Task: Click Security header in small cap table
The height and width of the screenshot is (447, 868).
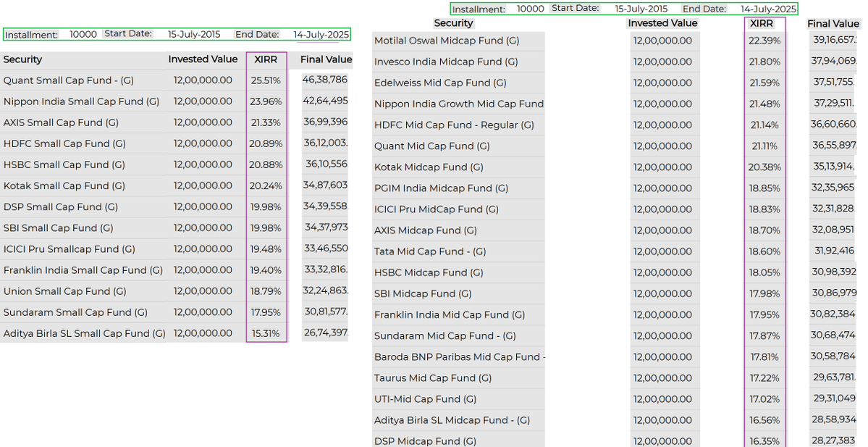Action: [x=22, y=59]
